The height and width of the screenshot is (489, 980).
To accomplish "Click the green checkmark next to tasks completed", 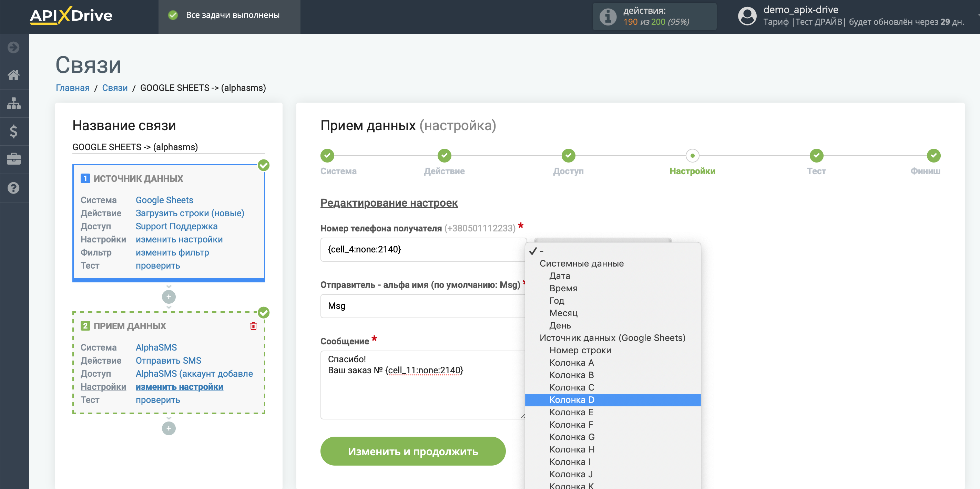I will [x=173, y=15].
